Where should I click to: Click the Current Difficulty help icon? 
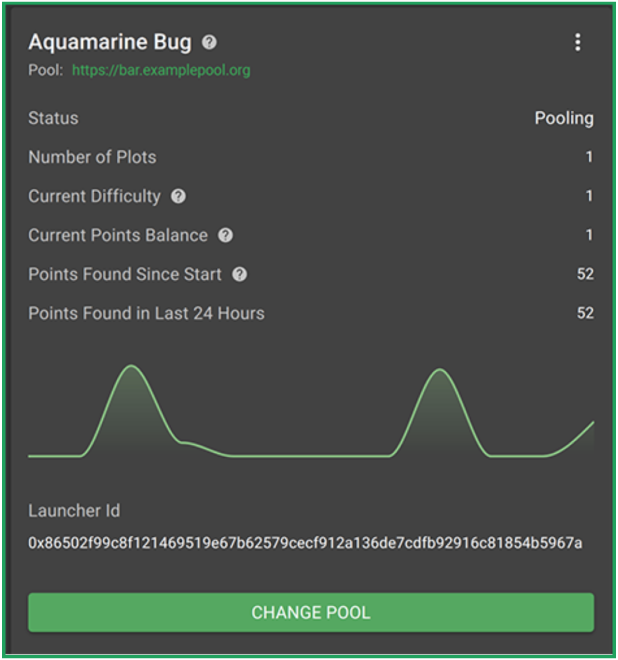pyautogui.click(x=178, y=196)
